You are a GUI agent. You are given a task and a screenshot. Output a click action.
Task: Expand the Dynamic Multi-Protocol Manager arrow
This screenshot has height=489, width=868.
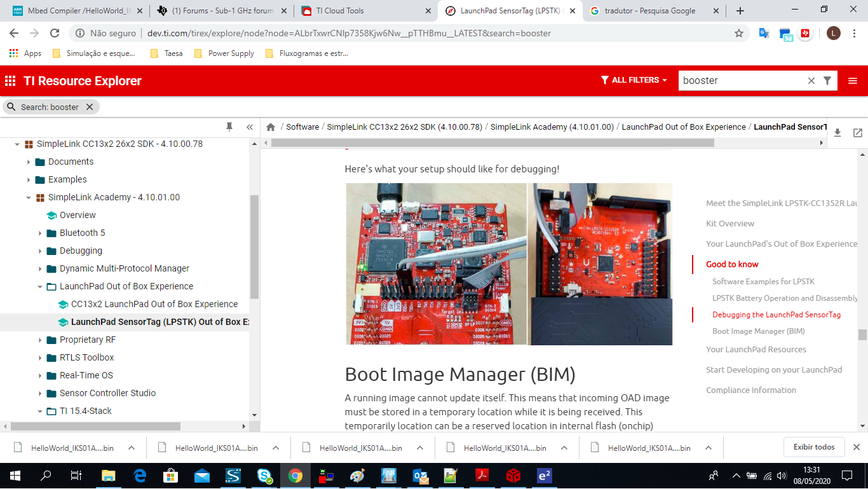pos(40,269)
